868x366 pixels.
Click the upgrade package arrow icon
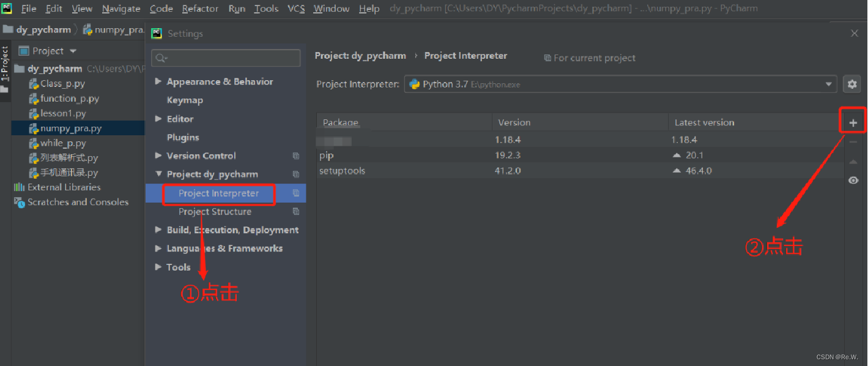pyautogui.click(x=853, y=162)
